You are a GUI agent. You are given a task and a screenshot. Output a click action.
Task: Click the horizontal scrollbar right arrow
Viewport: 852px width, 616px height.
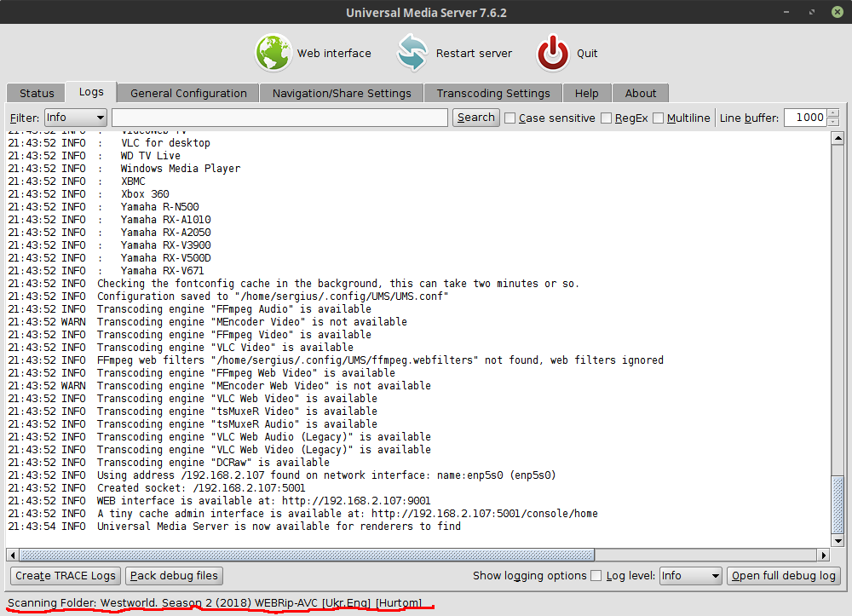point(824,555)
